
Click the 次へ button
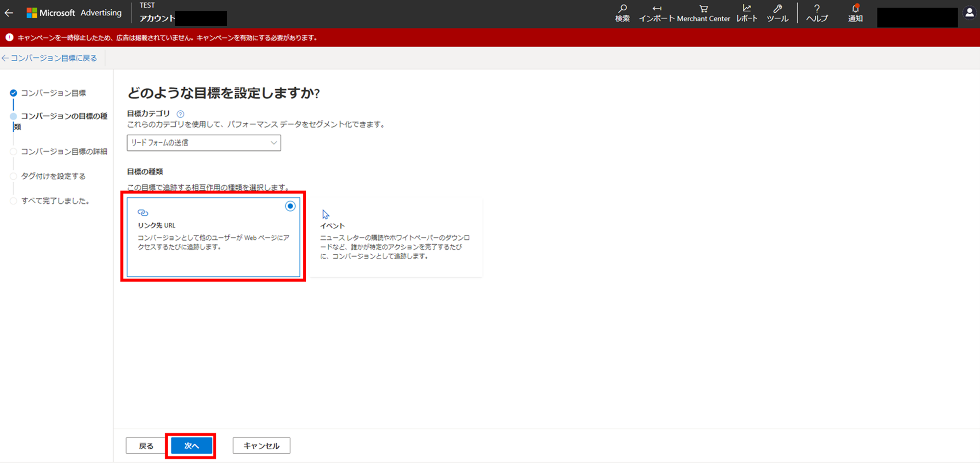tap(192, 446)
